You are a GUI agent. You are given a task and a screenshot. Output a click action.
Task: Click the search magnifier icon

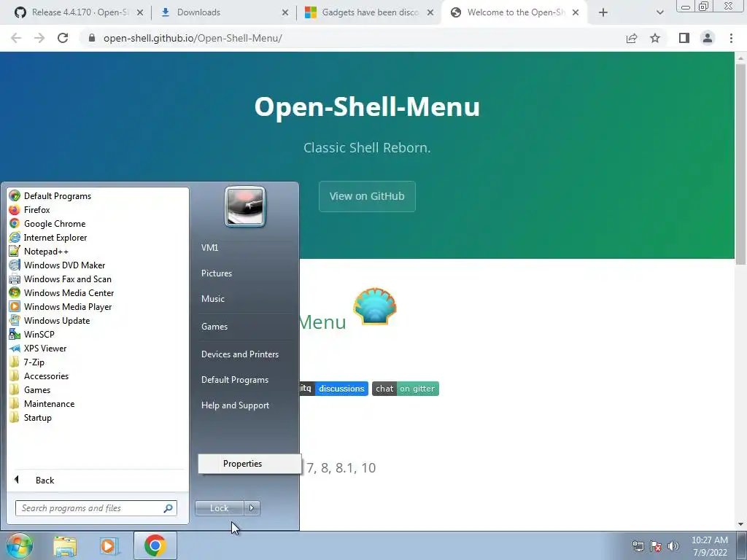coord(169,508)
